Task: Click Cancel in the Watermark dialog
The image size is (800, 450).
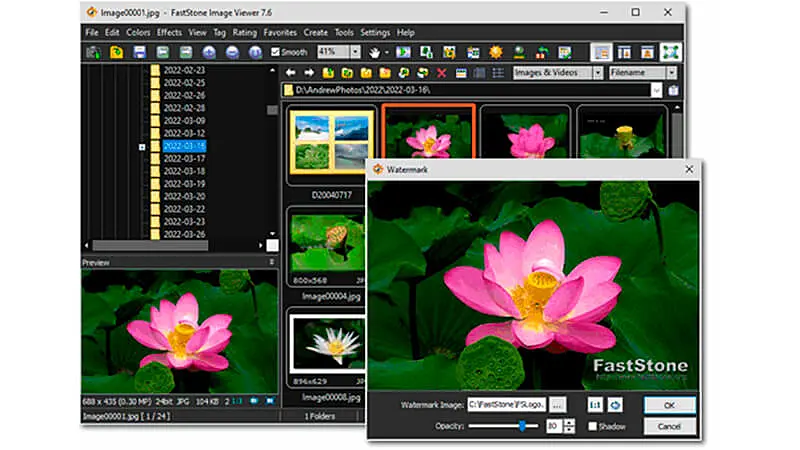Action: pos(669,427)
